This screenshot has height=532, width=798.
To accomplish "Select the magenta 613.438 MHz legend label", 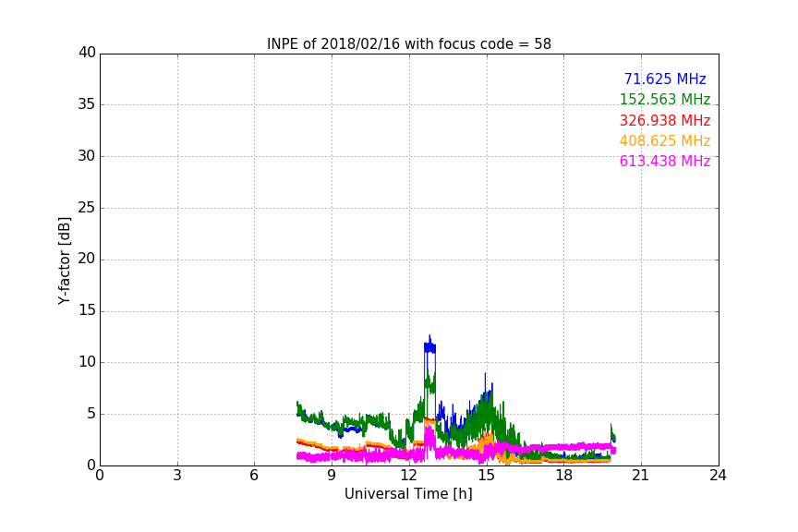I will click(665, 161).
